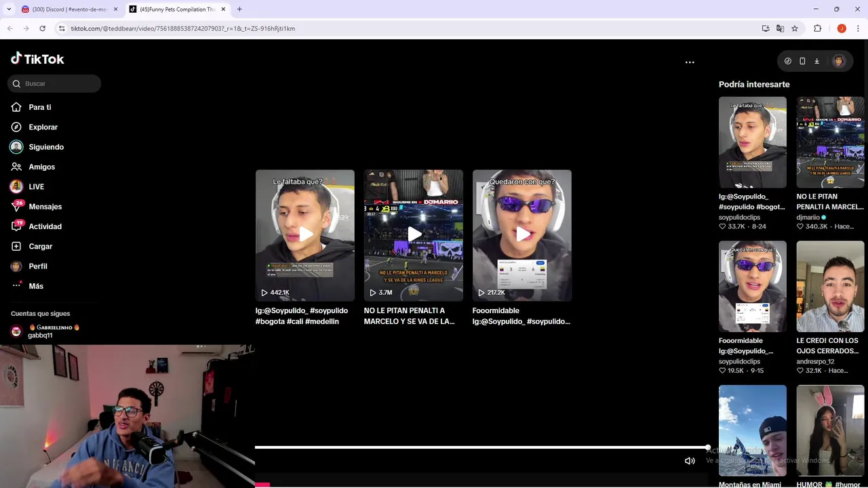The width and height of the screenshot is (868, 488).
Task: Bookmark this page with star icon
Action: click(x=795, y=28)
